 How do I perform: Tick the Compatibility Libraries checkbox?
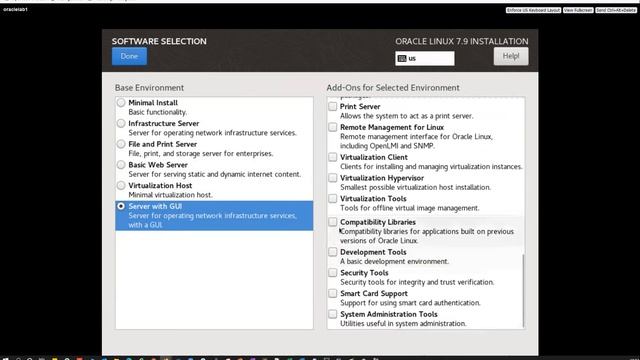coord(333,222)
